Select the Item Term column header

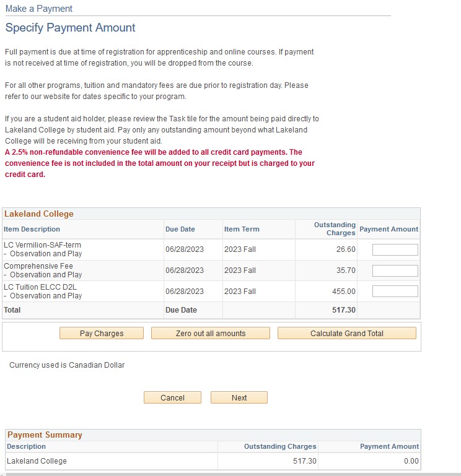pos(242,229)
